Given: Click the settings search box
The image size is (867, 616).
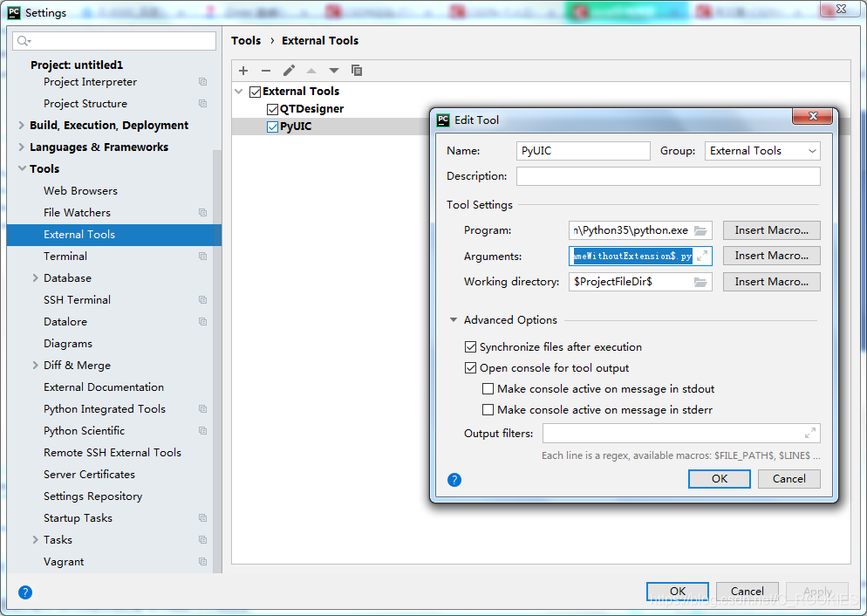Looking at the screenshot, I should pos(114,41).
